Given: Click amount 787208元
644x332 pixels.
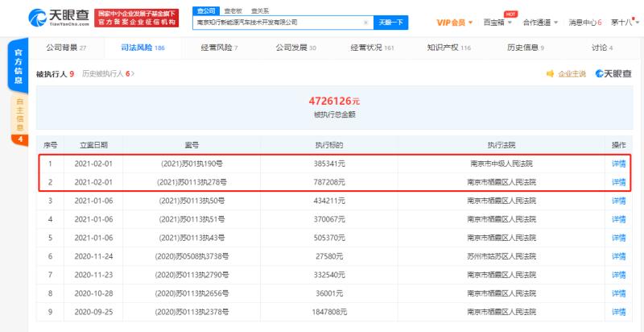Looking at the screenshot, I should pos(329,182).
